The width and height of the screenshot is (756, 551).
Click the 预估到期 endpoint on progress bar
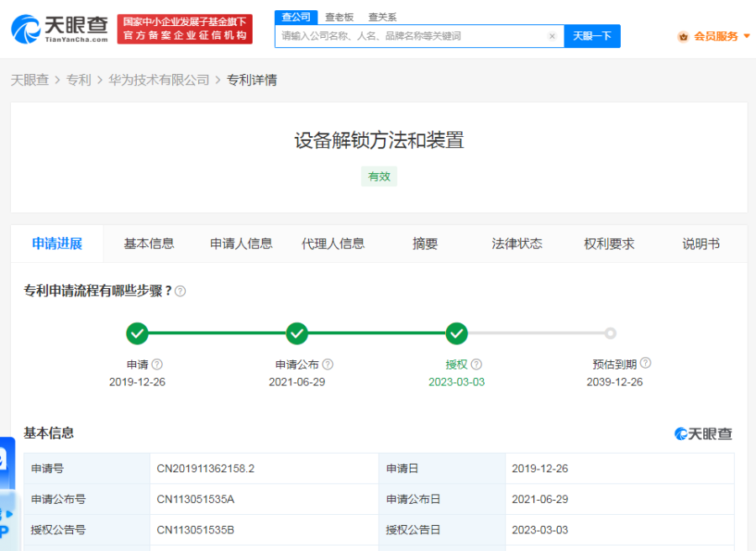coord(610,333)
